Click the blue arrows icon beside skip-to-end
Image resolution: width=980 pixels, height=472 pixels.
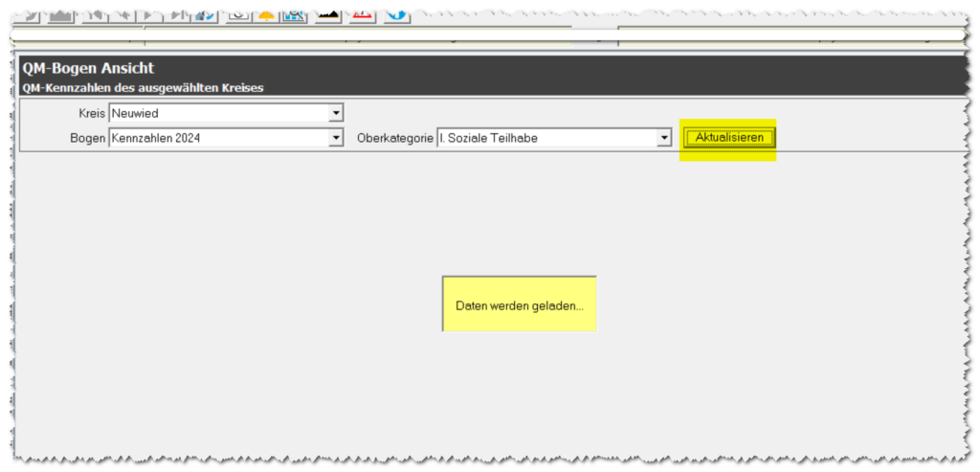point(204,13)
